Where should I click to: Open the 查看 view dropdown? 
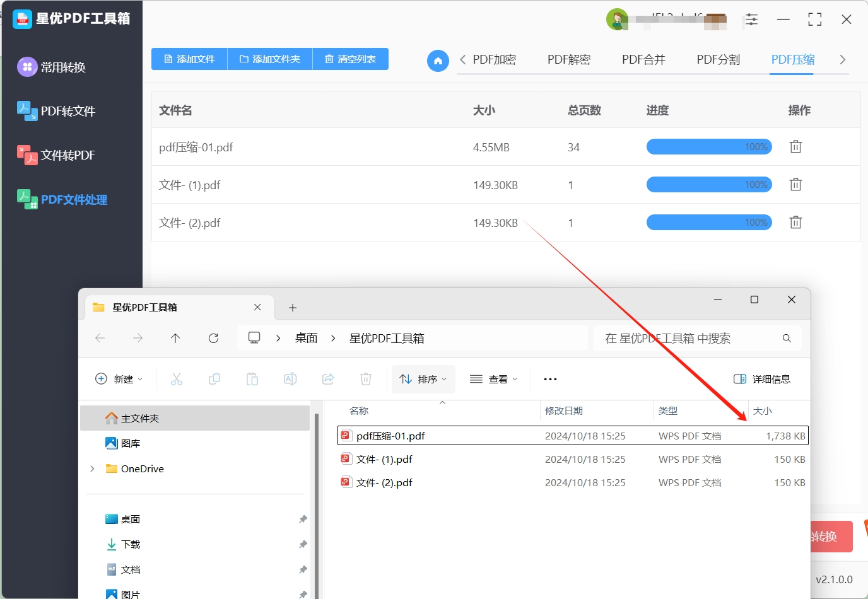tap(494, 379)
